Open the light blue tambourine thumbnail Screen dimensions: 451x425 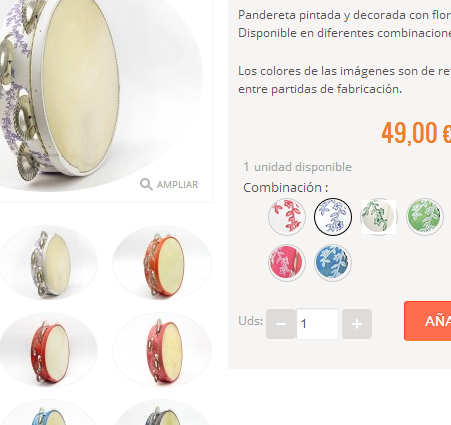(x=49, y=413)
